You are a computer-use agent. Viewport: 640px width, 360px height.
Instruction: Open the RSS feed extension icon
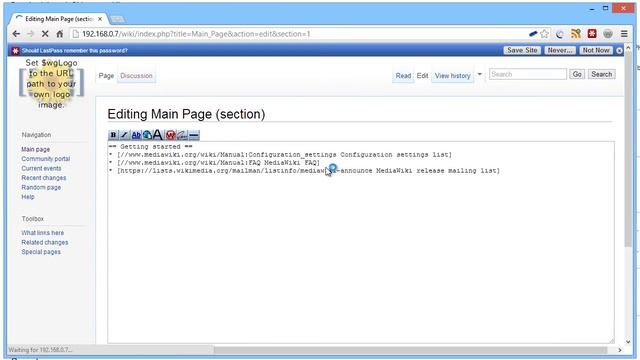[x=576, y=34]
